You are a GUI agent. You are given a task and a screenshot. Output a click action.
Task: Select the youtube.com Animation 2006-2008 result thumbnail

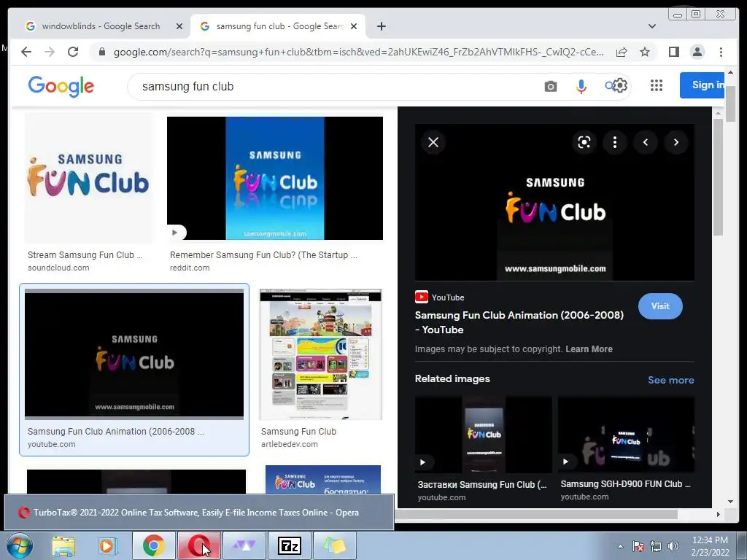tap(134, 354)
